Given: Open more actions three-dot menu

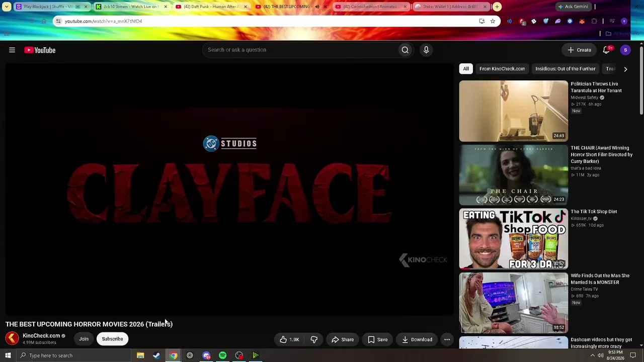Looking at the screenshot, I should (447, 339).
